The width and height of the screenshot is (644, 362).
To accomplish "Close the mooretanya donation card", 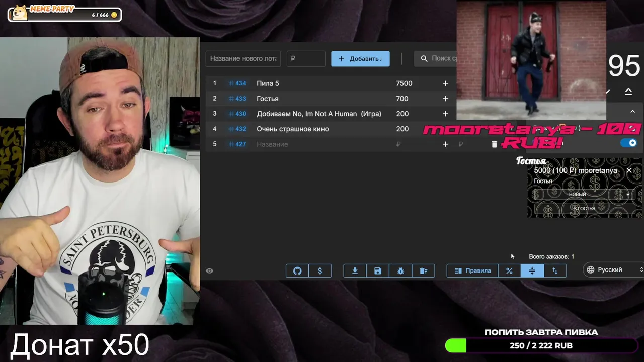I will click(x=629, y=170).
